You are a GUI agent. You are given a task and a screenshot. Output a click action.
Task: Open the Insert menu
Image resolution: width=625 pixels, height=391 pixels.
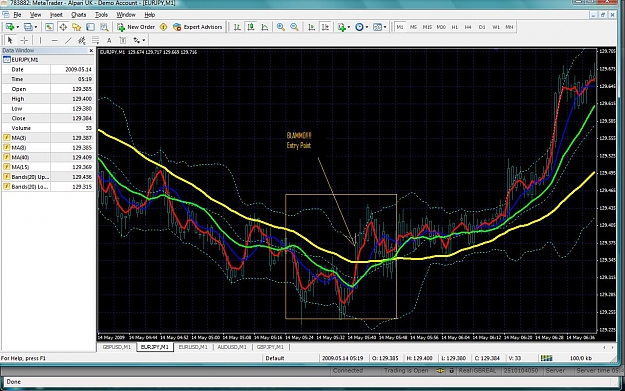[x=56, y=15]
